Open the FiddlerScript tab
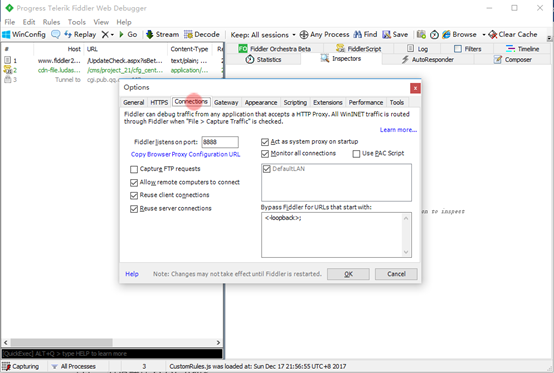This screenshot has width=554, height=373. point(359,49)
